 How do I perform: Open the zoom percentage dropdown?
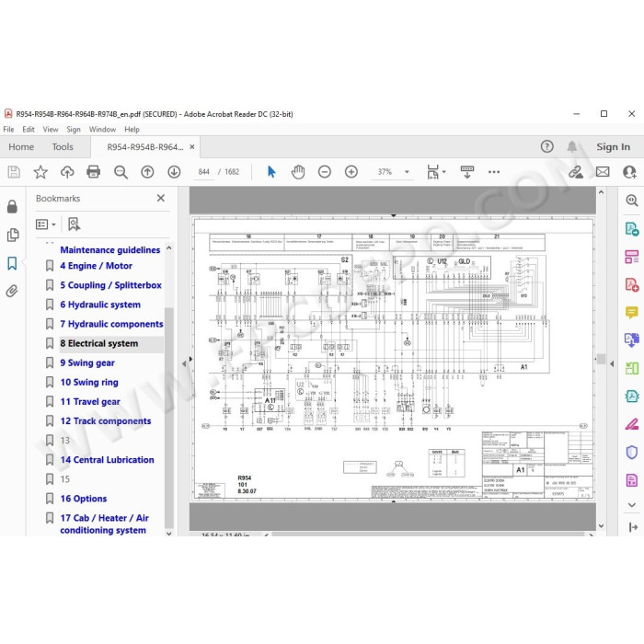407,172
